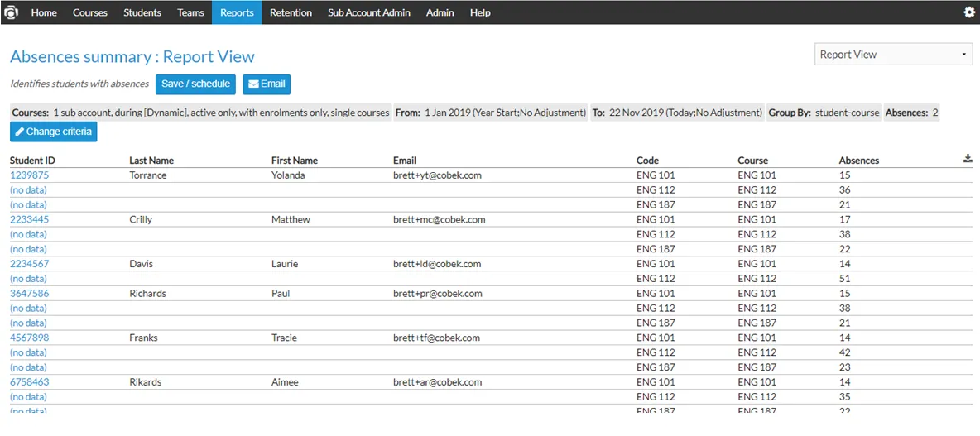Viewport: 980px width, 436px height.
Task: Click (no data) link in row with 35 absences
Action: coord(29,397)
